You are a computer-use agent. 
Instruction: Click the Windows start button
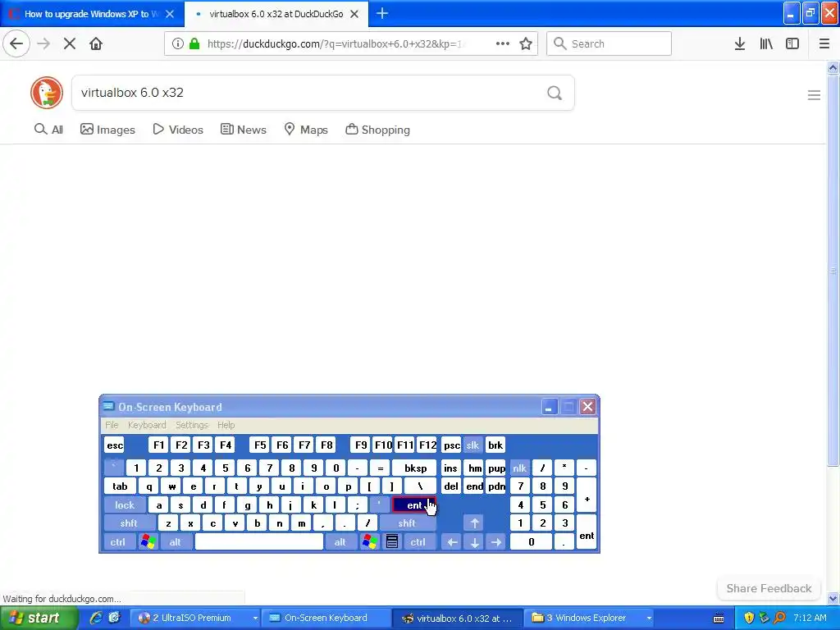[39, 618]
